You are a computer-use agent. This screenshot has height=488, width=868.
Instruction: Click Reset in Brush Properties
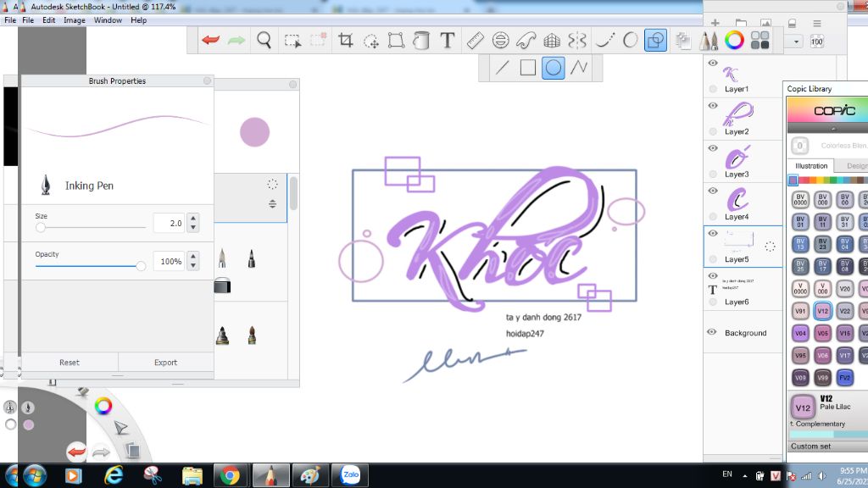tap(70, 363)
